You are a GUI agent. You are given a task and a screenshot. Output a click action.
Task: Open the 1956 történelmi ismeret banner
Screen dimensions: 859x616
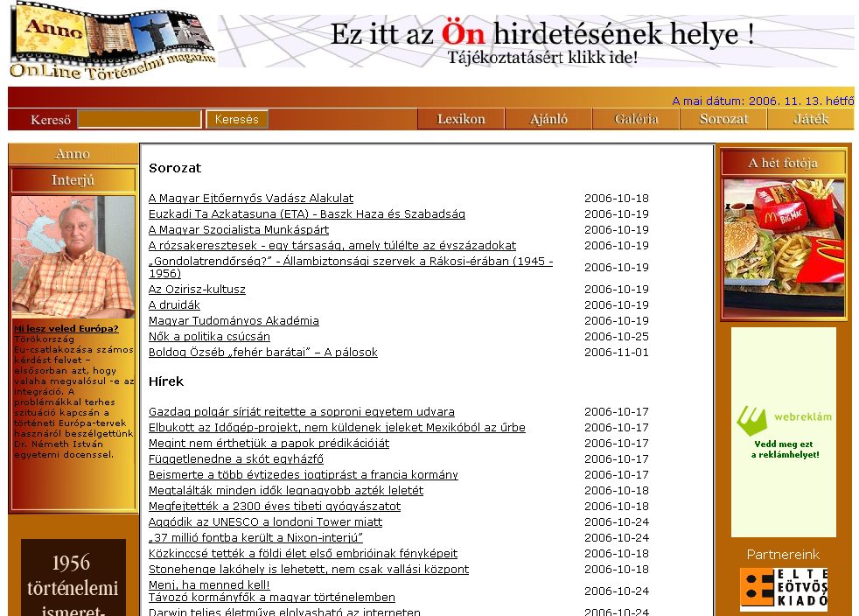(x=73, y=577)
